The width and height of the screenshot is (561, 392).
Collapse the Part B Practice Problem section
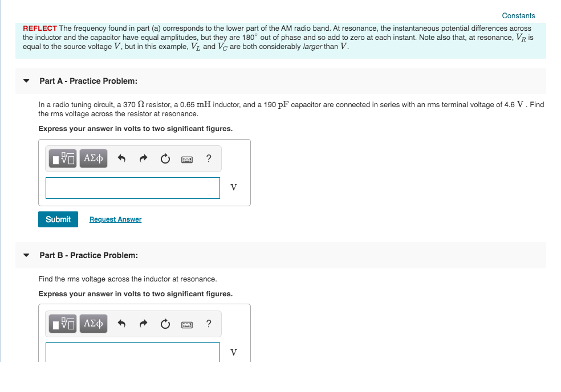[26, 255]
